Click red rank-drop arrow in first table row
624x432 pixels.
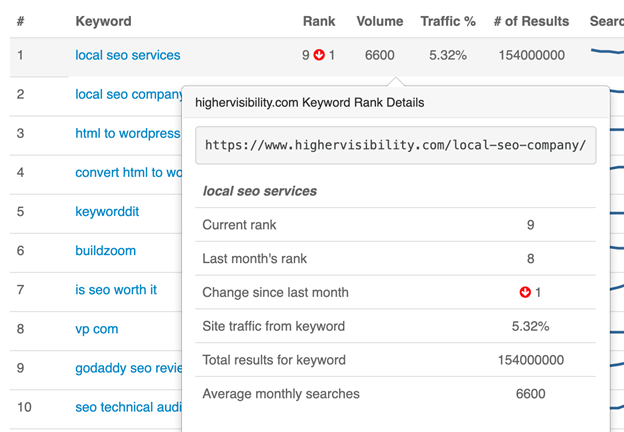319,55
